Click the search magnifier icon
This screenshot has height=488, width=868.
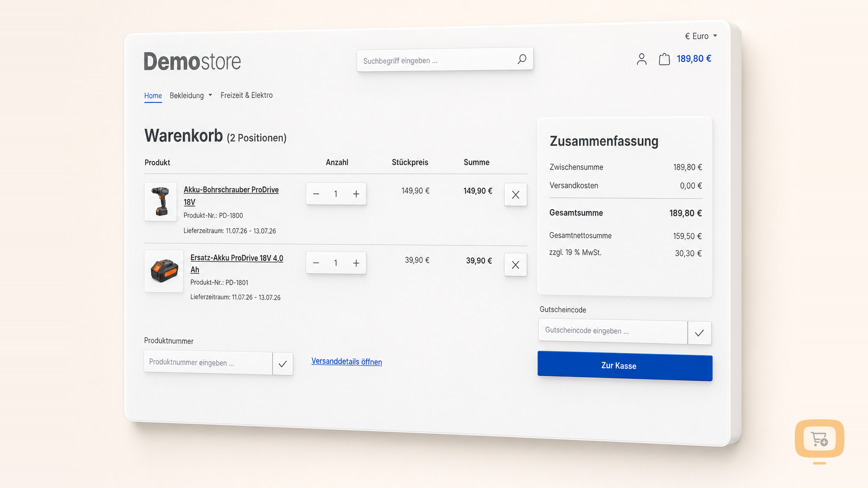coord(522,59)
